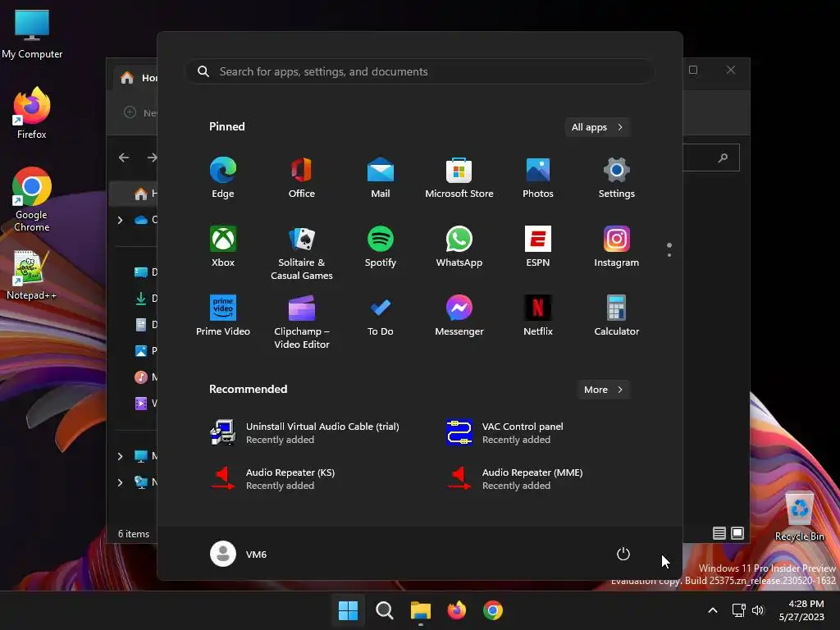Viewport: 840px width, 630px height.
Task: Expand the Network tree node in Explorer
Action: click(120, 482)
